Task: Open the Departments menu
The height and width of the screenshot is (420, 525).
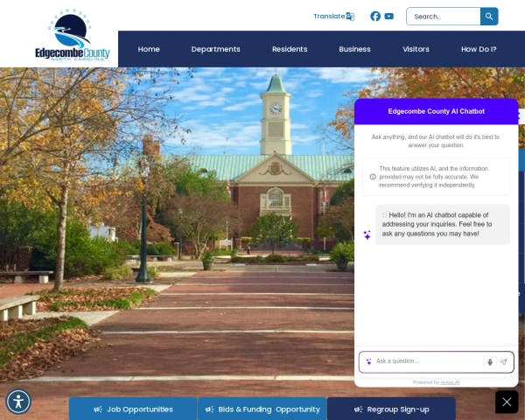Action: 215,49
